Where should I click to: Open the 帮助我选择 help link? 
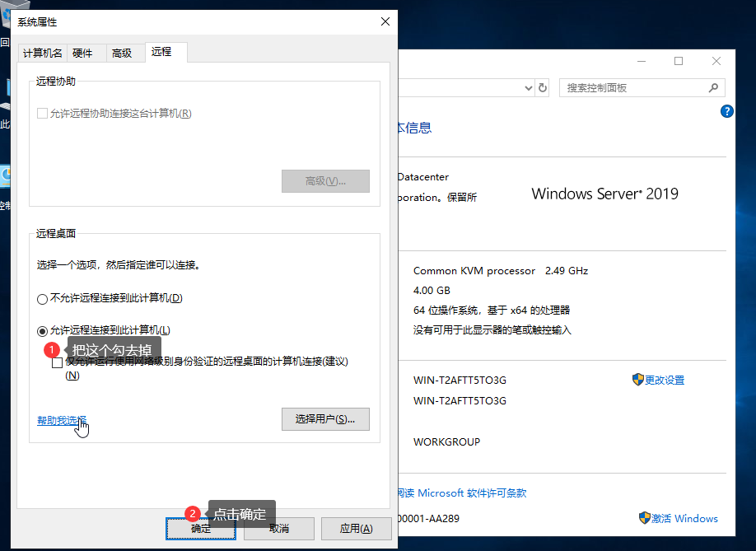[x=62, y=420]
